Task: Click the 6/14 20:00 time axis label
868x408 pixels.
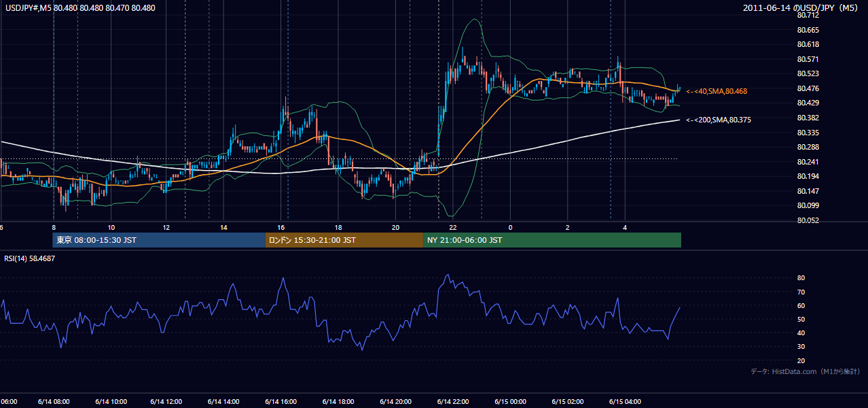Action: (395, 402)
